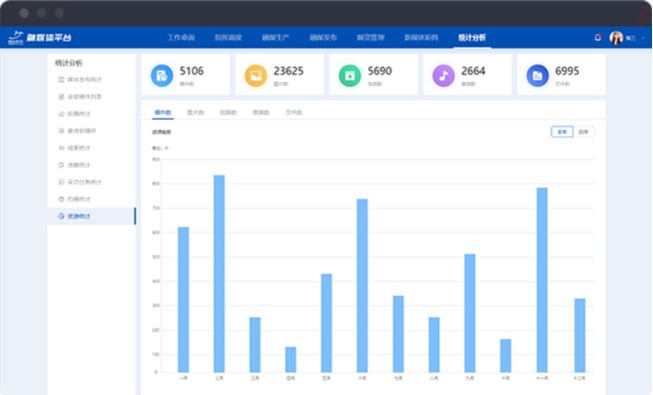
Task: Open the 指挥调度 nav item
Action: (228, 38)
